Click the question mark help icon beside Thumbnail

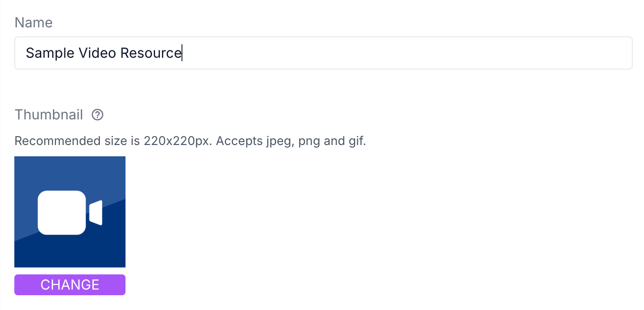click(x=98, y=115)
